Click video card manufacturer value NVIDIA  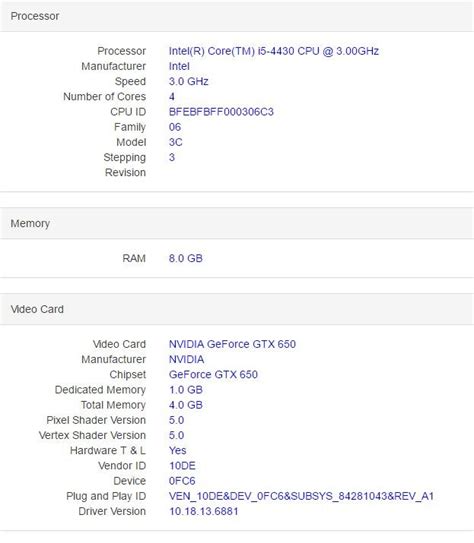(x=186, y=359)
